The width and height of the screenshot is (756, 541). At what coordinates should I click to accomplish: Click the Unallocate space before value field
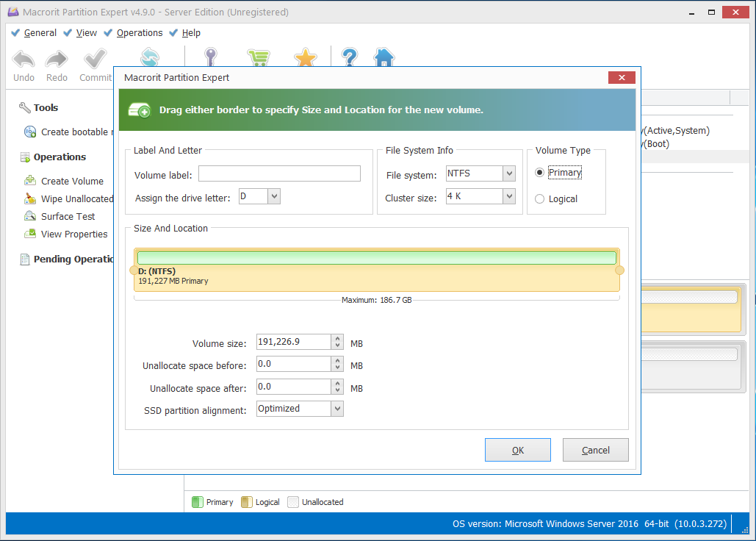click(x=294, y=364)
